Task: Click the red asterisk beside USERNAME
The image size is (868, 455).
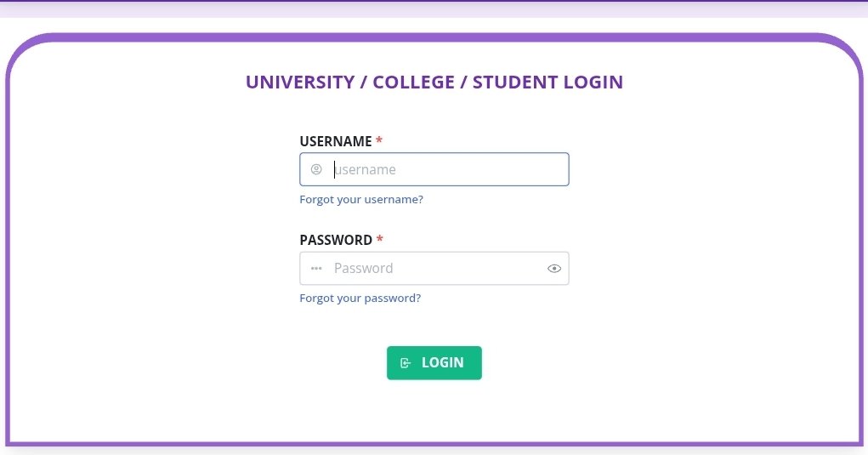Action: (379, 141)
